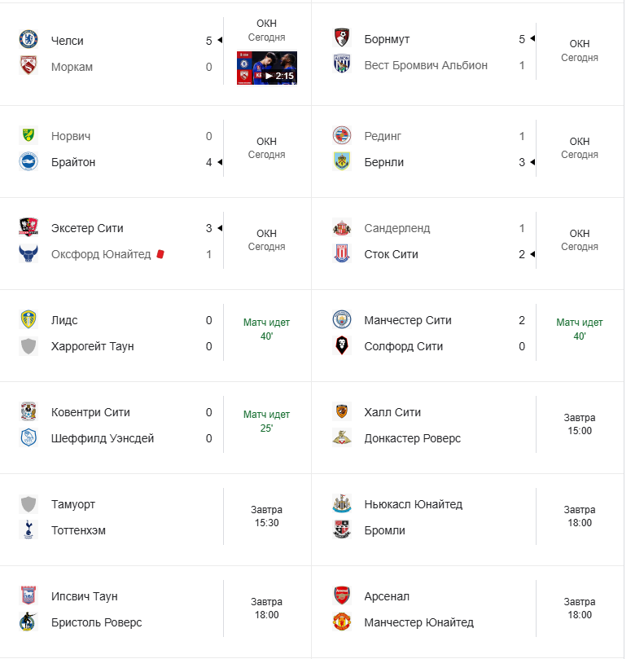This screenshot has height=659, width=644.
Task: Click the Newcastle United crest icon
Action: (342, 503)
